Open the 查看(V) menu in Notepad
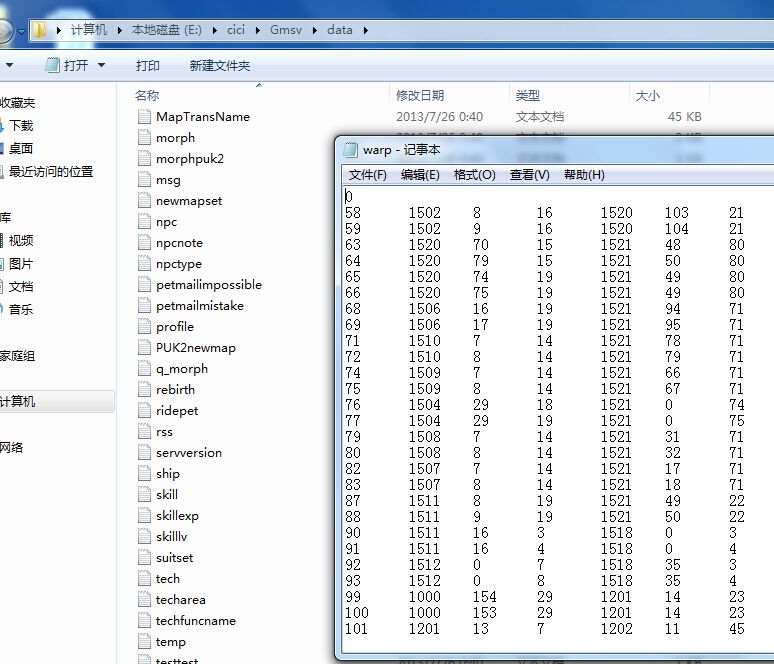 (x=529, y=175)
